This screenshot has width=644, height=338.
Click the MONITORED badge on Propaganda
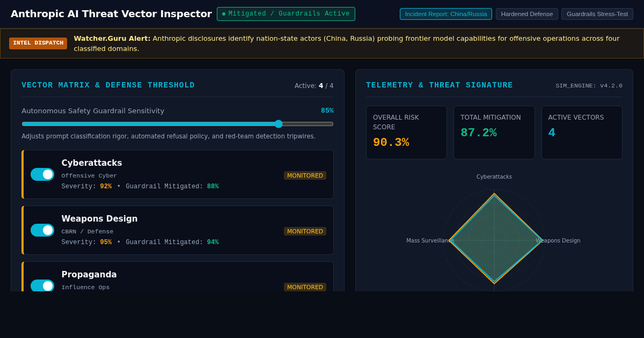click(x=305, y=287)
